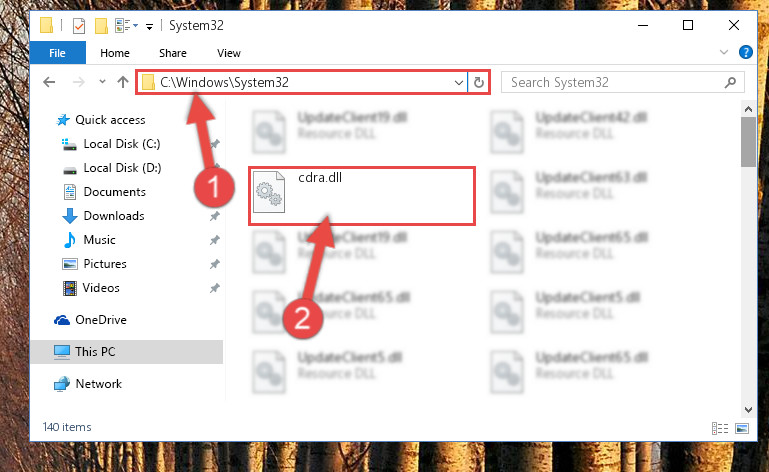Click the Search System32 input field

pyautogui.click(x=615, y=82)
